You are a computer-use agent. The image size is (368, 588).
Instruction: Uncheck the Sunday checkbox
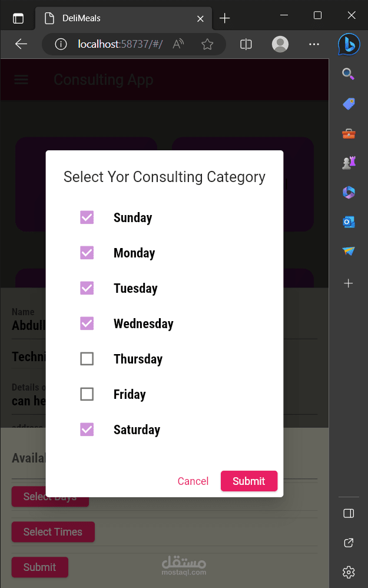[x=87, y=217]
